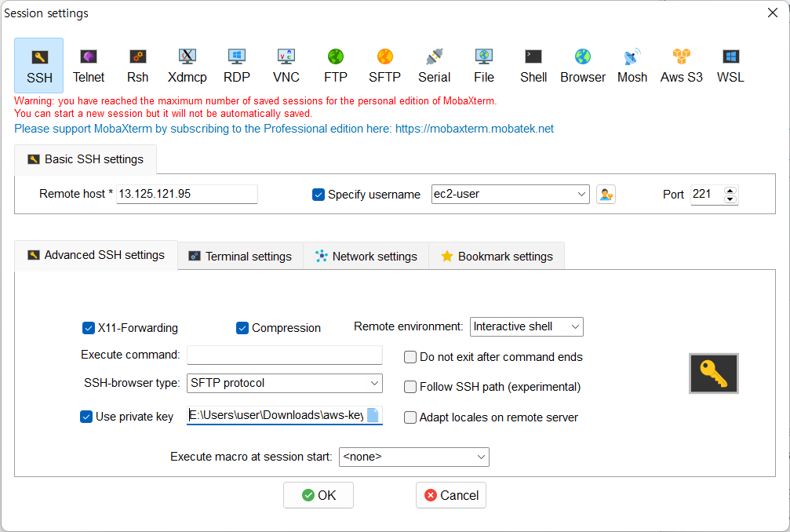
Task: Decrease the Port number
Action: pyautogui.click(x=730, y=199)
